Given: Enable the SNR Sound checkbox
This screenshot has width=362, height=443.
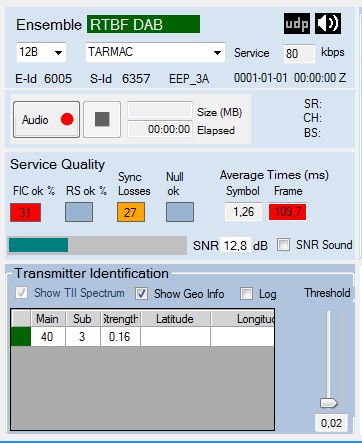Looking at the screenshot, I should [x=284, y=245].
